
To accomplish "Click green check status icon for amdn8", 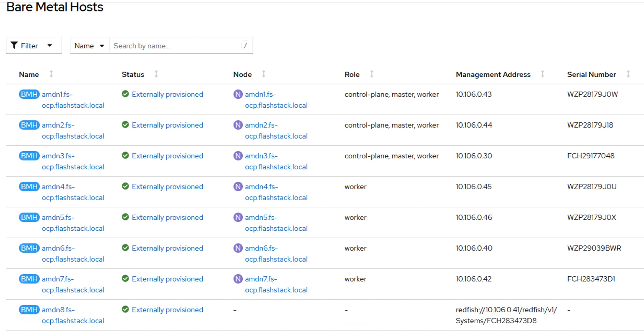I will 125,309.
